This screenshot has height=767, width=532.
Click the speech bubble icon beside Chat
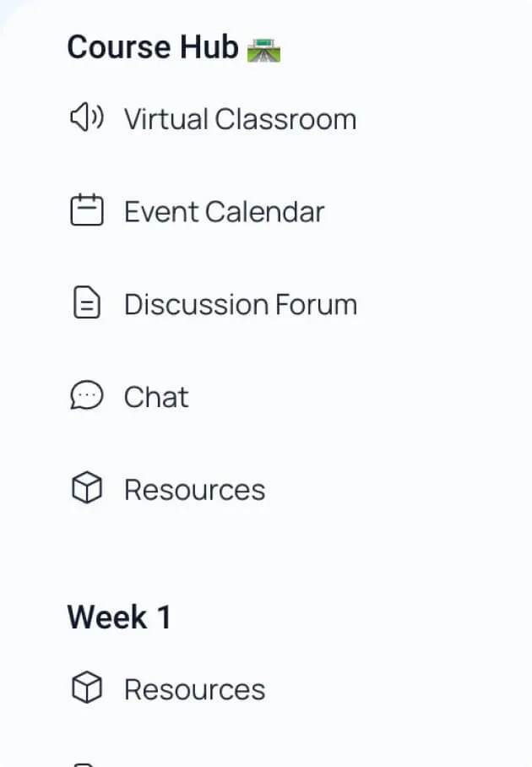pos(85,396)
